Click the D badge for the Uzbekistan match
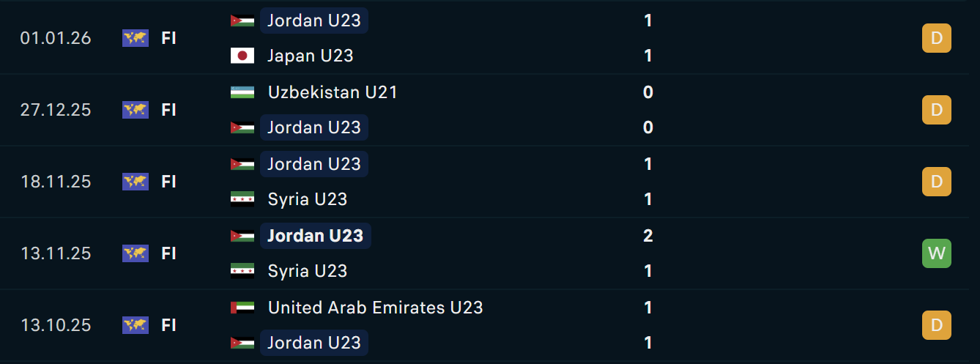Screen dimensions: 980x364 (x=936, y=110)
